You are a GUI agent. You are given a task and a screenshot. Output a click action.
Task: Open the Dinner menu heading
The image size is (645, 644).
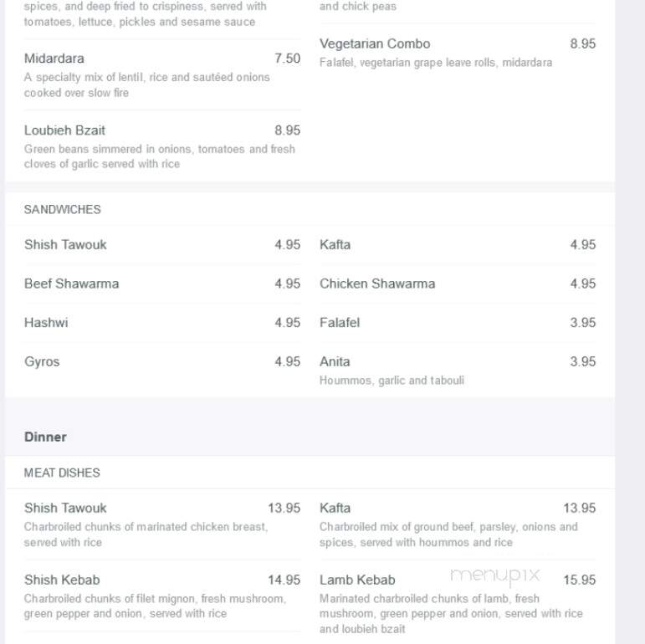45,437
